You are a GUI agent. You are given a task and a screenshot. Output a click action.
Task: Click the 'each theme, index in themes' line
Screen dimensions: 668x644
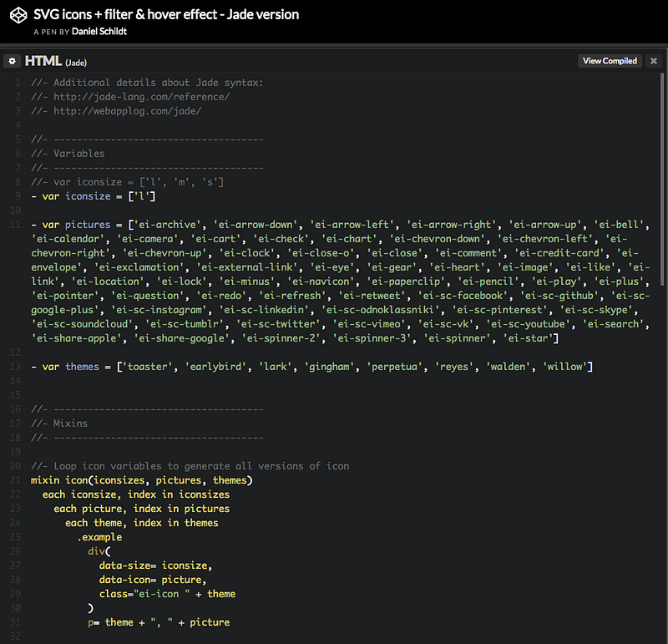pos(142,523)
